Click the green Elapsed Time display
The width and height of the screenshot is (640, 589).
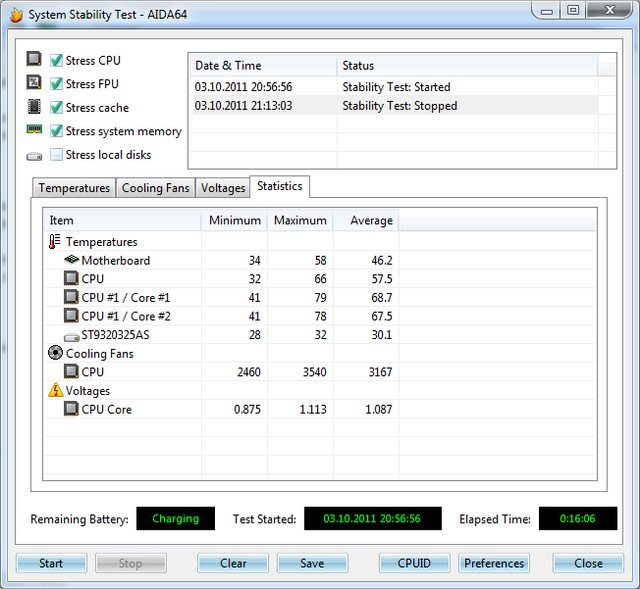tap(577, 519)
